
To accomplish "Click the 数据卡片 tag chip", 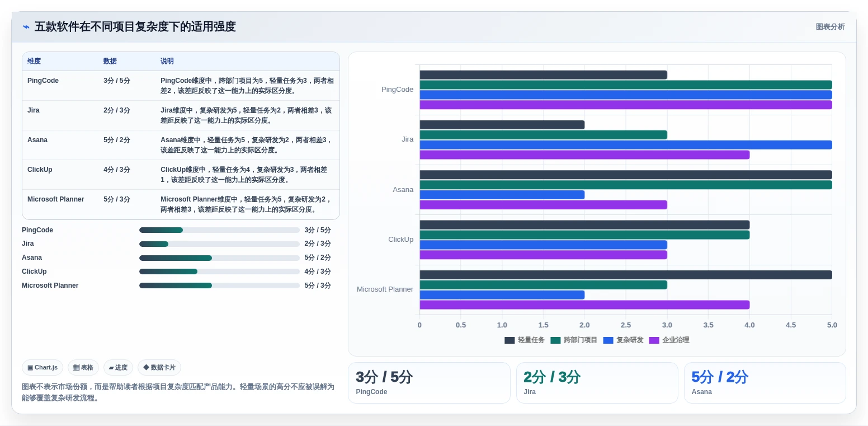I will (x=159, y=367).
